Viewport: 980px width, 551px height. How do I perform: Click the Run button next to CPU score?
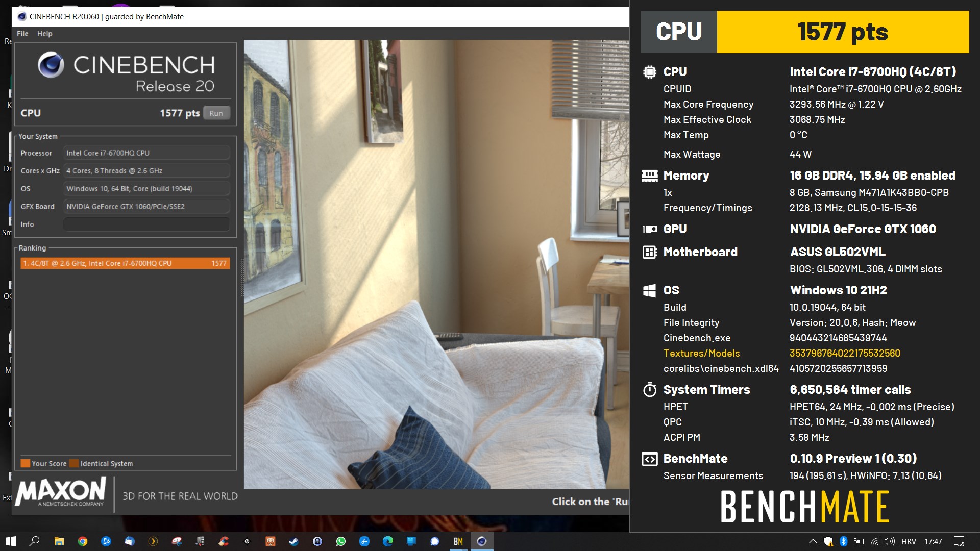tap(216, 113)
